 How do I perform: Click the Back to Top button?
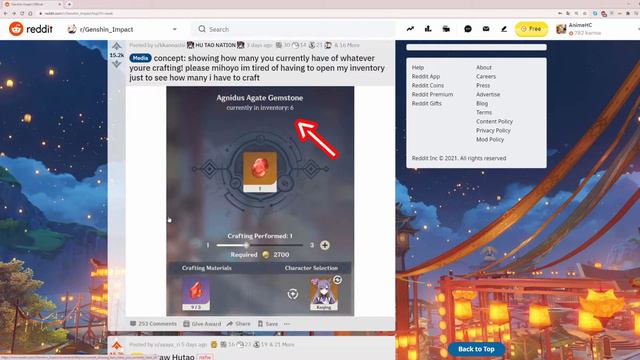pos(476,349)
